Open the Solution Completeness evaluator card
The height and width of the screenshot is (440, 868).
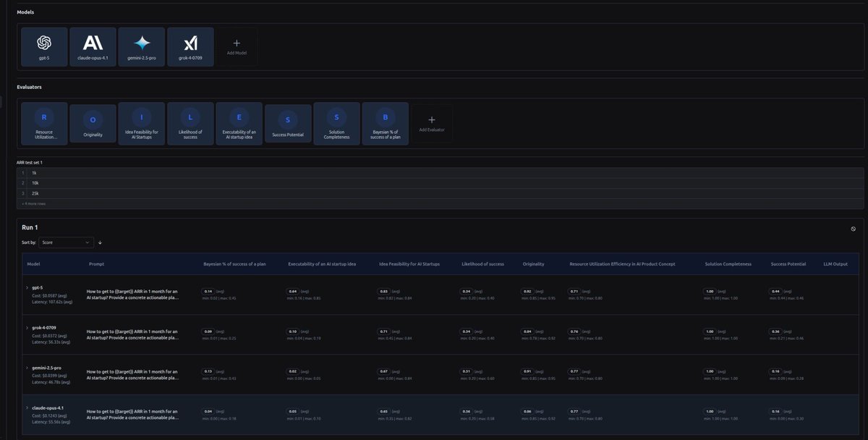coord(336,124)
